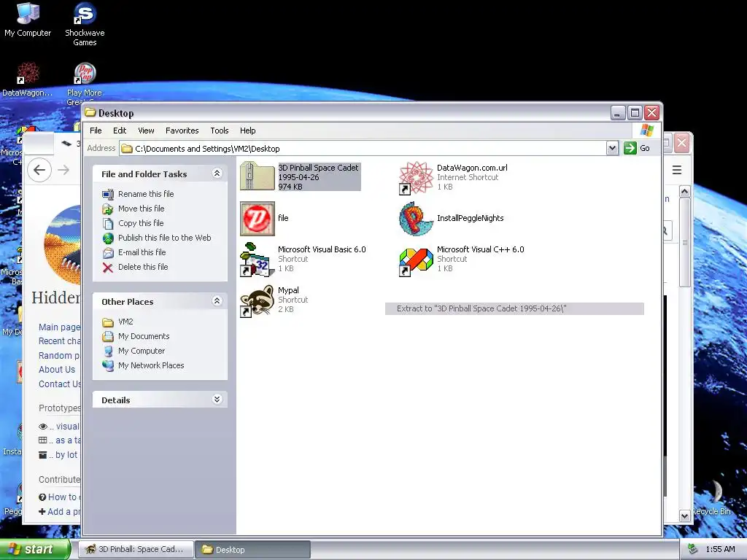Image resolution: width=747 pixels, height=560 pixels.
Task: Click the 1:55 AM clock in the tray
Action: [720, 549]
